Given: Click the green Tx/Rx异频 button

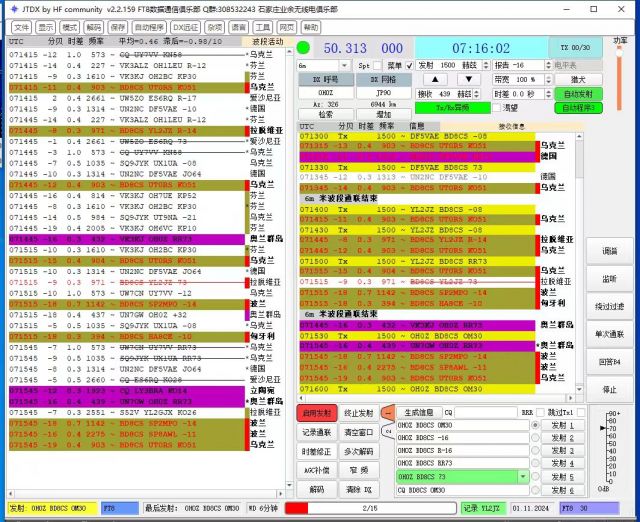Looking at the screenshot, I should tap(453, 108).
